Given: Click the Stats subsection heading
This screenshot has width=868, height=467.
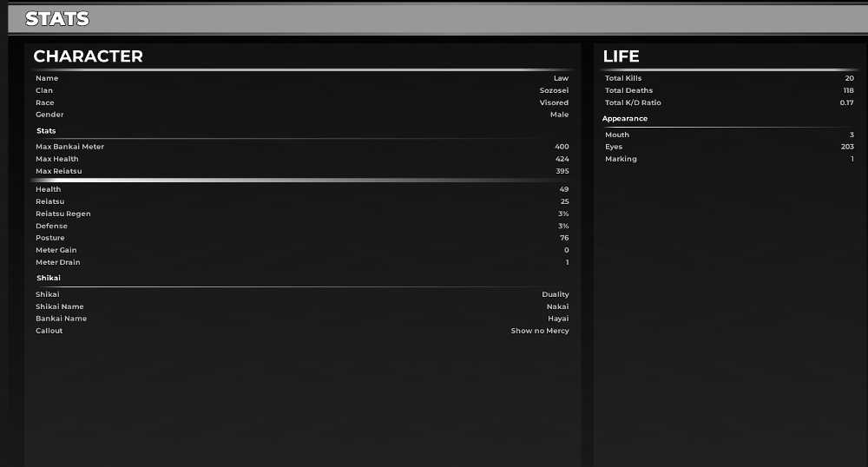Looking at the screenshot, I should click(x=46, y=130).
